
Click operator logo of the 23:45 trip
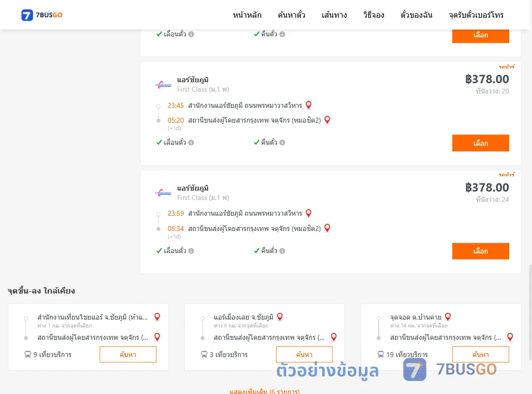coord(163,85)
